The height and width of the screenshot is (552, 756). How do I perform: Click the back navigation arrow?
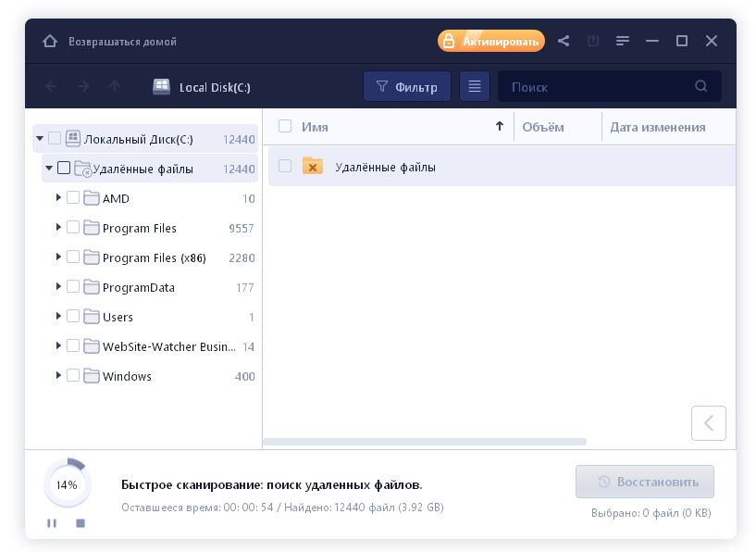[52, 87]
